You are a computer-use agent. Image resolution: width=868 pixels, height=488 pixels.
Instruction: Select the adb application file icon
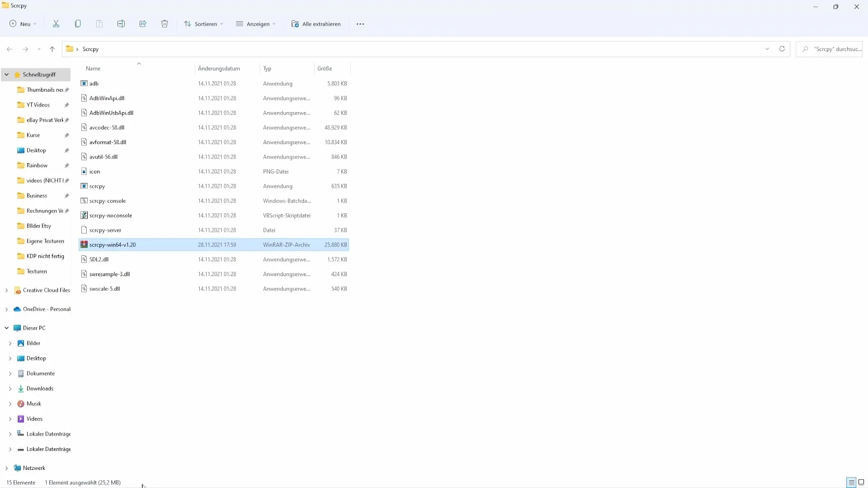[84, 84]
